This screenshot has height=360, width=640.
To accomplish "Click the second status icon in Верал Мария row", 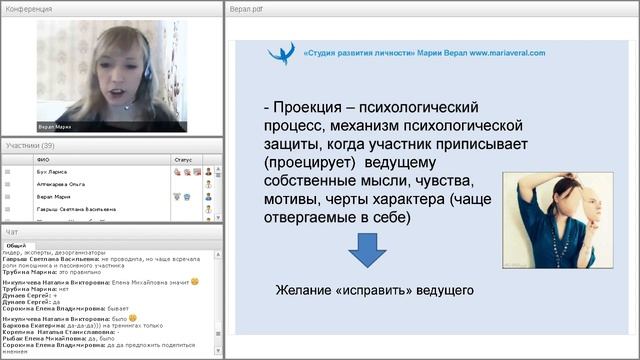I will (187, 197).
